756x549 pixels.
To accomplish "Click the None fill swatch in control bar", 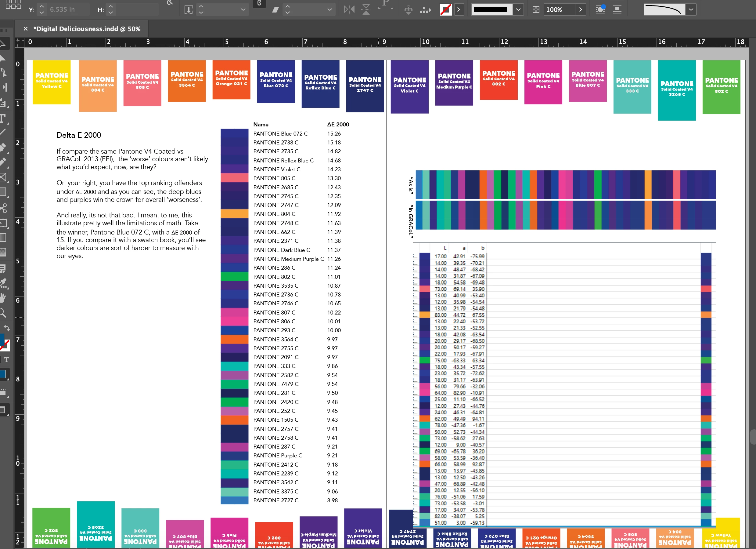I will click(x=446, y=10).
